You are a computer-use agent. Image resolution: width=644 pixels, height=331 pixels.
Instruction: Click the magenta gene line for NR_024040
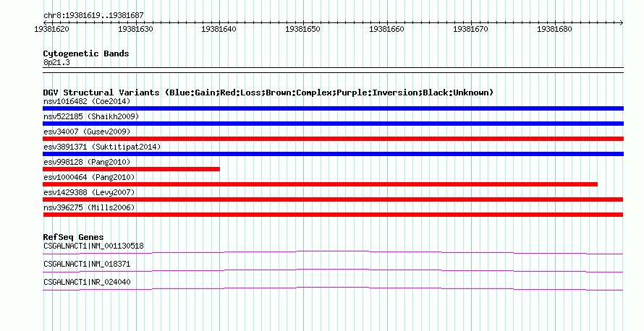(x=333, y=288)
